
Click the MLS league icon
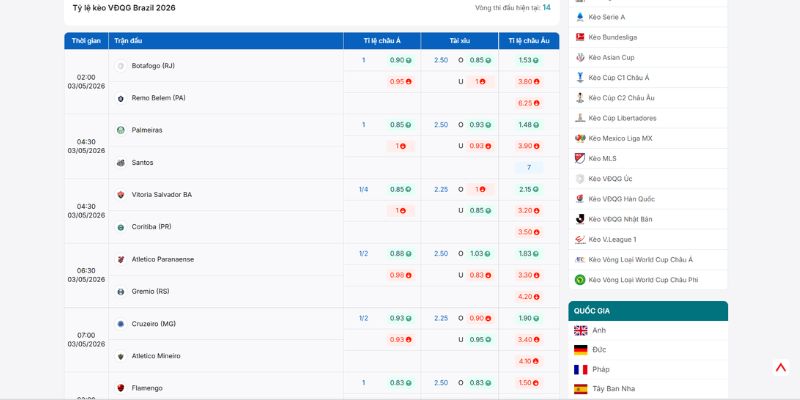tap(580, 158)
